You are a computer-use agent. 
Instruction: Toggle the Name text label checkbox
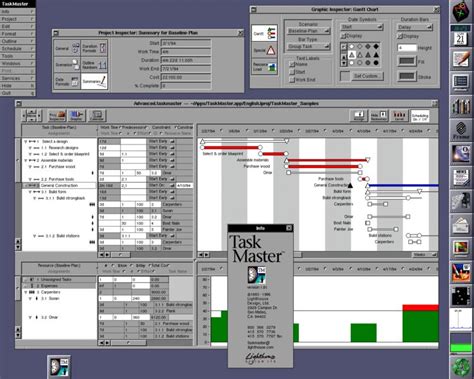(x=292, y=64)
